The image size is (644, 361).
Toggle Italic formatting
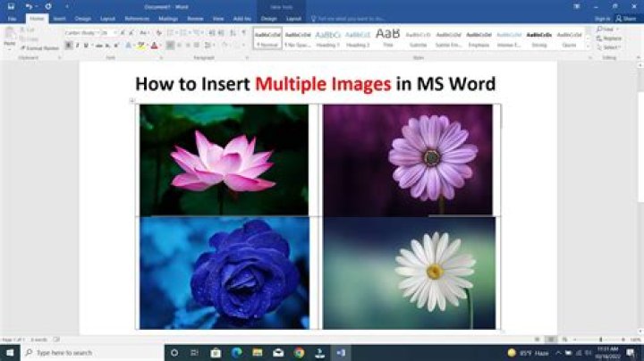coord(77,45)
